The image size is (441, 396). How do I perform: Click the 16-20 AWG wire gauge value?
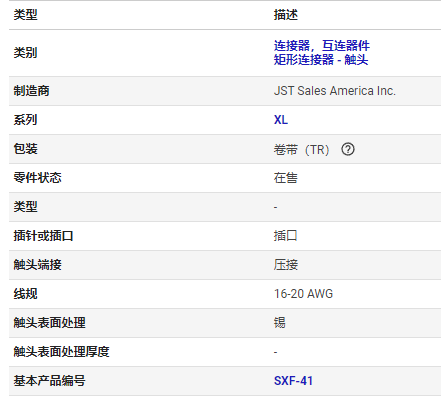(303, 294)
